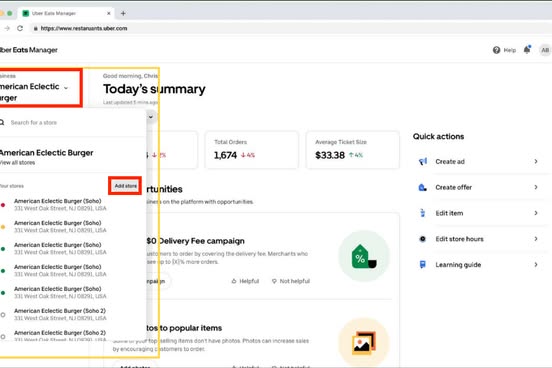The width and height of the screenshot is (552, 368).
Task: Select Create ad quick action
Action: [x=480, y=162]
